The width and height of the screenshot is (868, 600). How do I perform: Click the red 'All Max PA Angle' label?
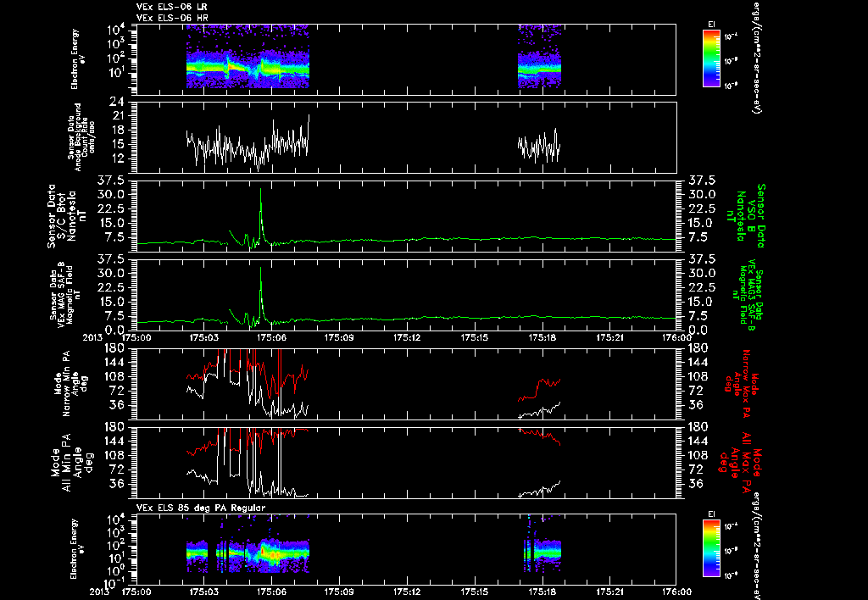tap(739, 462)
